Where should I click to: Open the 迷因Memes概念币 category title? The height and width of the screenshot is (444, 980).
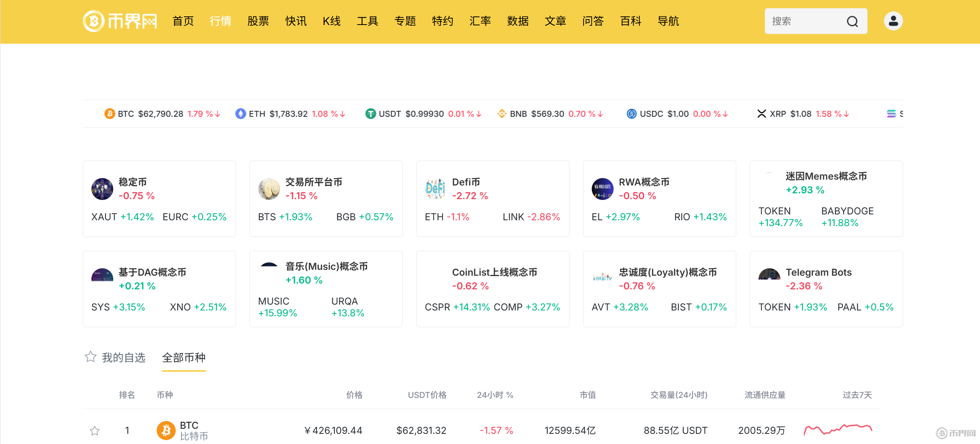[x=826, y=176]
